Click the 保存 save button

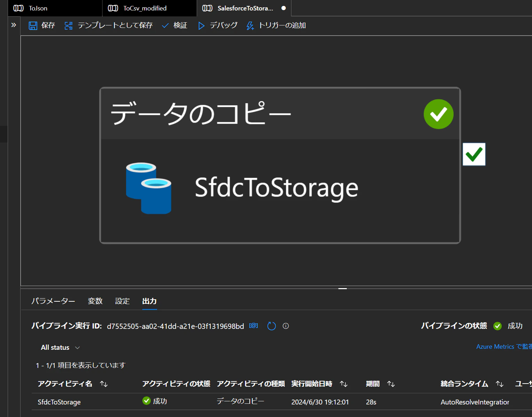42,25
